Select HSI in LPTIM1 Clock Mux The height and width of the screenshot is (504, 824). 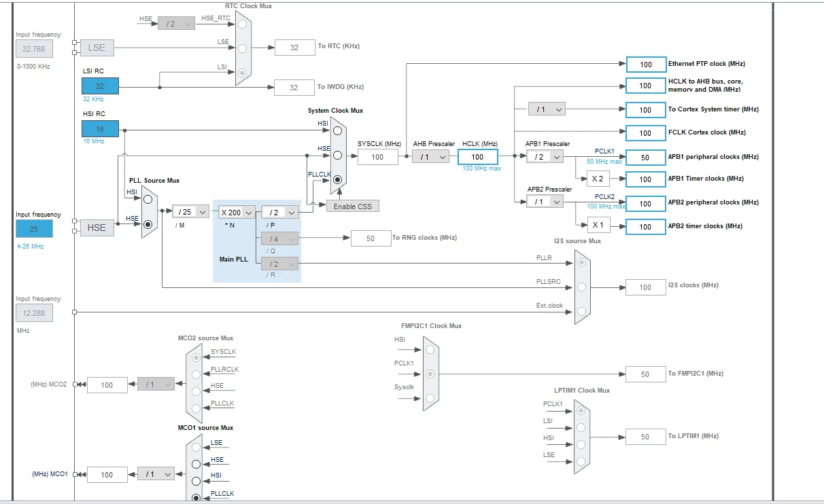pyautogui.click(x=581, y=445)
